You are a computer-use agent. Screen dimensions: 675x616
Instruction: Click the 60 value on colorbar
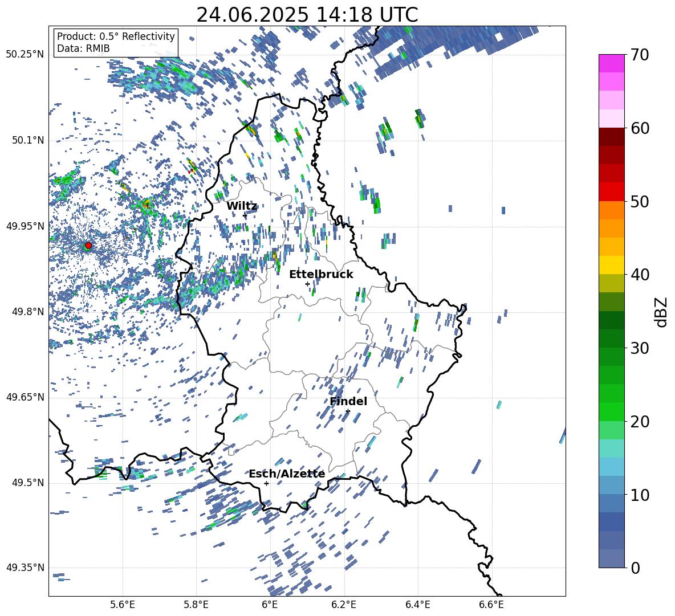pyautogui.click(x=640, y=128)
